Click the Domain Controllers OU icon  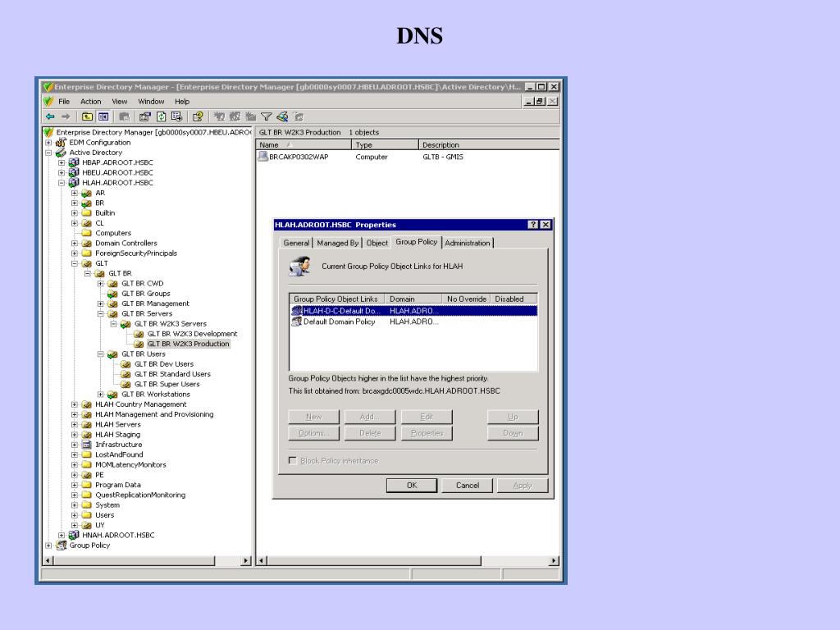[x=87, y=243]
